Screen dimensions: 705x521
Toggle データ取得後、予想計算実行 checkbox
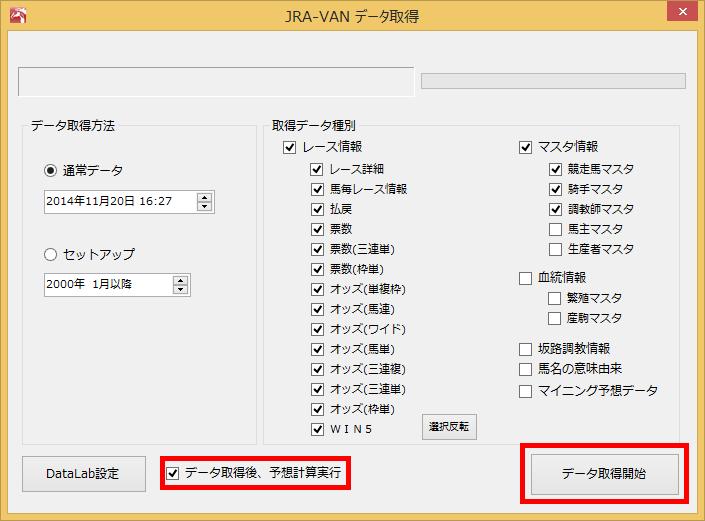(x=173, y=473)
